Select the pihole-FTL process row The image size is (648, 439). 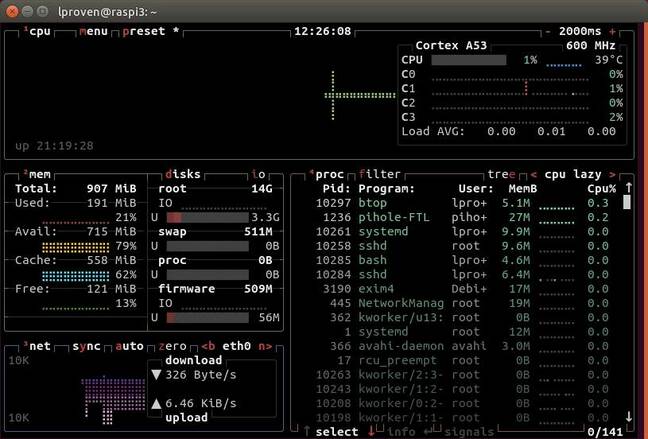pyautogui.click(x=462, y=217)
